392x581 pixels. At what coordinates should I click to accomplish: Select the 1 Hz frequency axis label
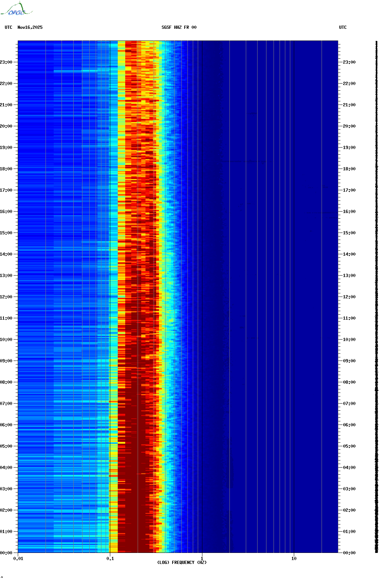coord(202,559)
